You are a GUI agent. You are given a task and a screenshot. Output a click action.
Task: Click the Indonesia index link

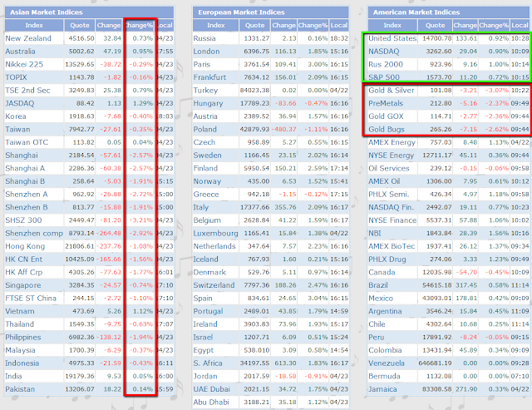click(x=22, y=363)
